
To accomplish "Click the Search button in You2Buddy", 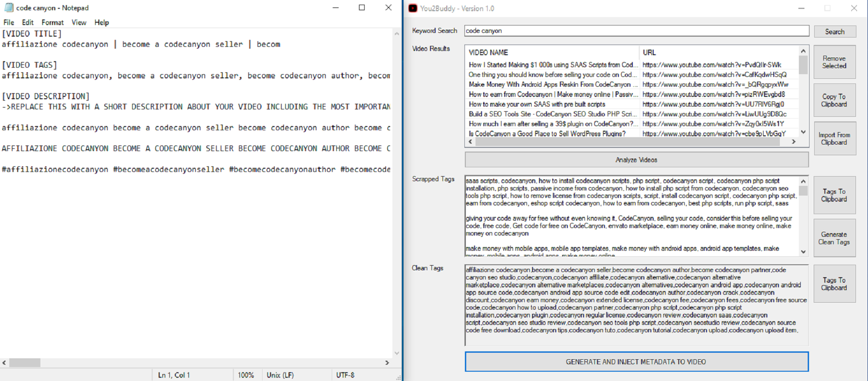I will point(835,32).
